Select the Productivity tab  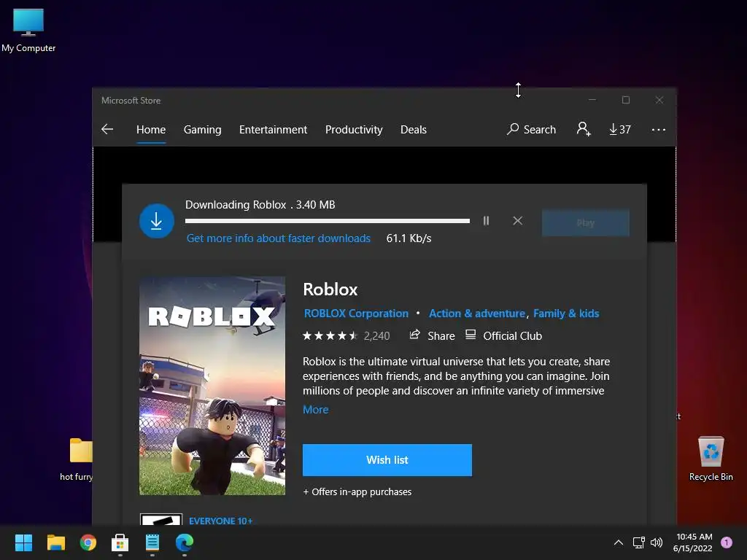354,130
